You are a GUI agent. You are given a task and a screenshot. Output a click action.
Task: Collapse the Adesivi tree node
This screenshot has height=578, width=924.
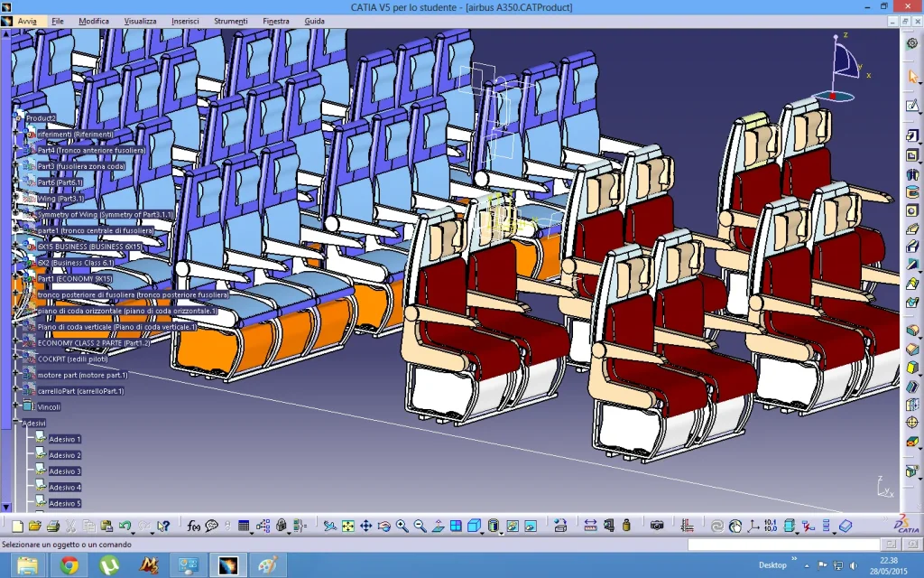15,423
